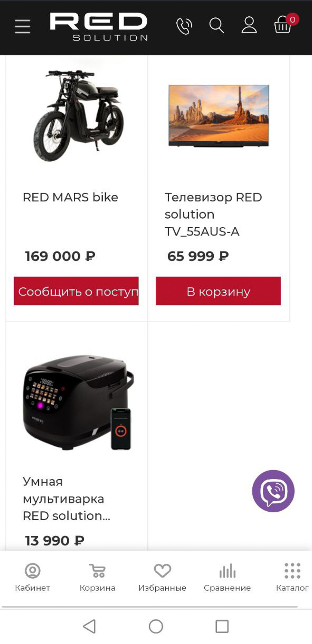Open the Умная мультиварка RED solution link
Screen dimensions: 312x644
[x=66, y=498]
